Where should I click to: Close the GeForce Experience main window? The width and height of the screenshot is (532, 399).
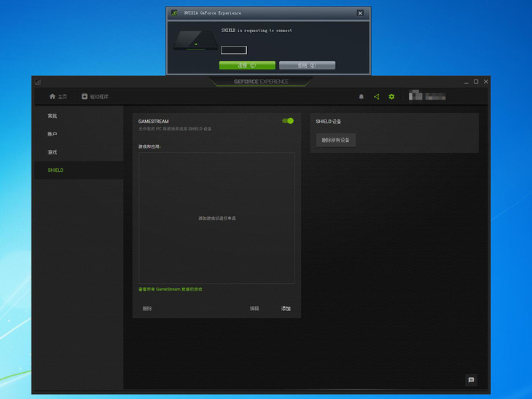[x=486, y=82]
